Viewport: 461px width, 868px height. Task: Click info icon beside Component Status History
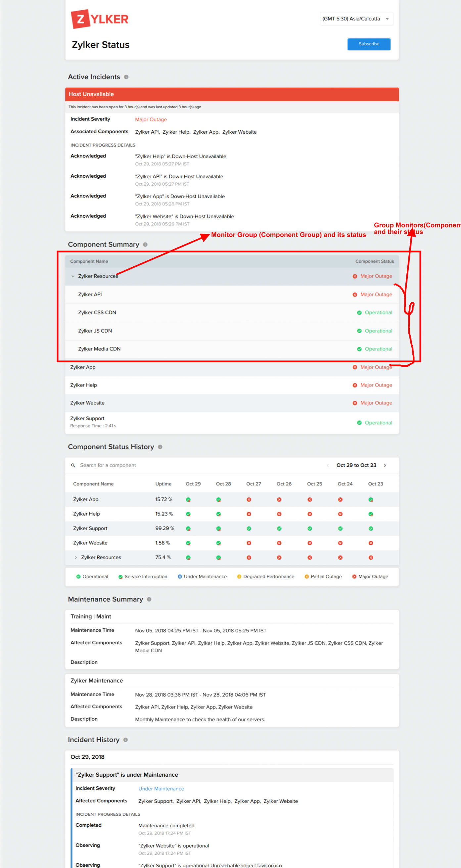pyautogui.click(x=160, y=447)
